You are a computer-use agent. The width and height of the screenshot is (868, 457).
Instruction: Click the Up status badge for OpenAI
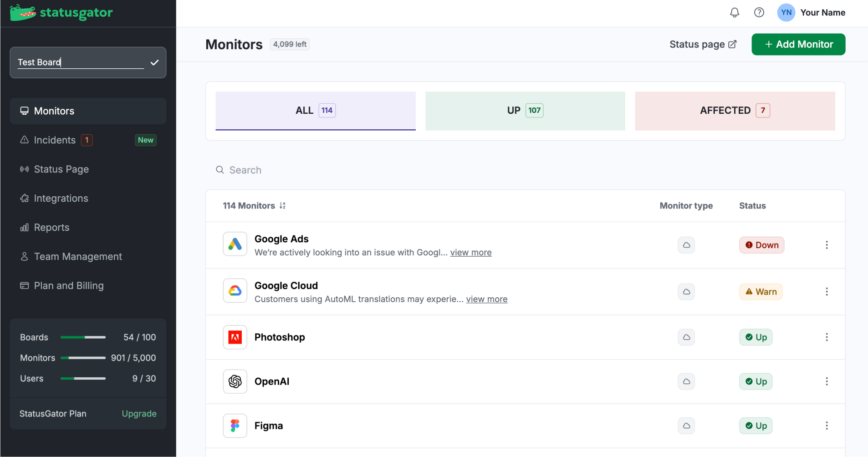pyautogui.click(x=756, y=381)
